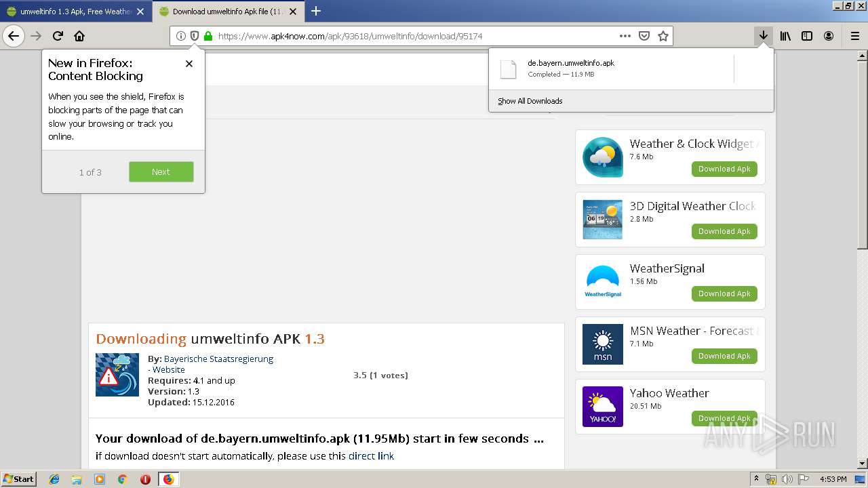Open the Firefox hamburger menu
The height and width of the screenshot is (488, 868).
pos(854,36)
